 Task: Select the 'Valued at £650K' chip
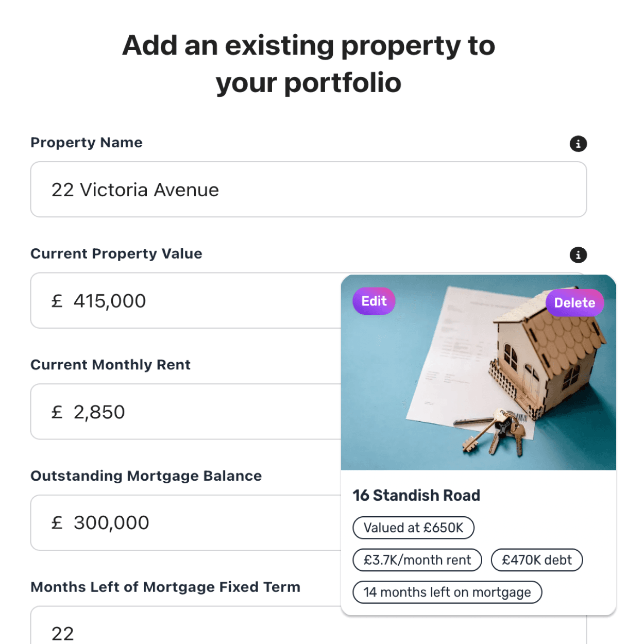[x=413, y=528]
